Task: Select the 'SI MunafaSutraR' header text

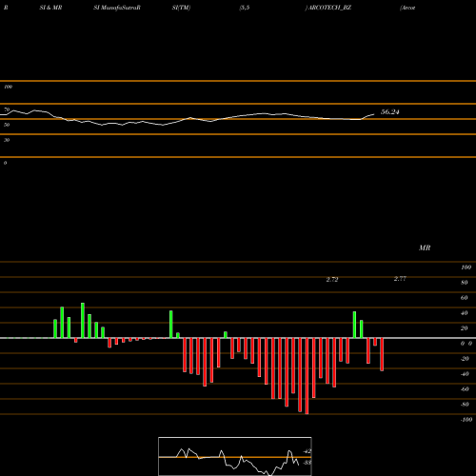Action: coord(117,8)
